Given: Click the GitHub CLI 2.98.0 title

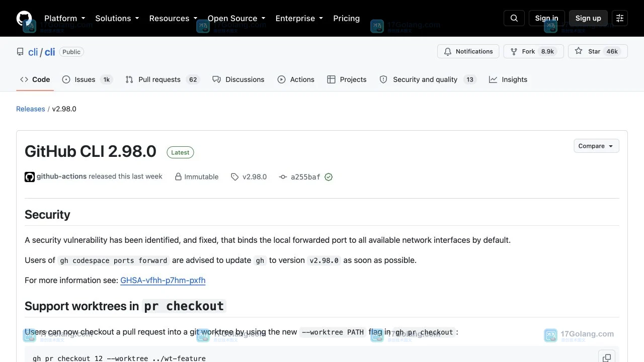Looking at the screenshot, I should 91,151.
